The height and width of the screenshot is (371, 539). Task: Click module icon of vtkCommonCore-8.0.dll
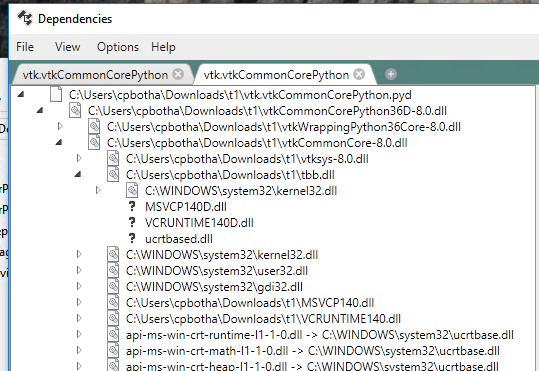[x=94, y=142]
